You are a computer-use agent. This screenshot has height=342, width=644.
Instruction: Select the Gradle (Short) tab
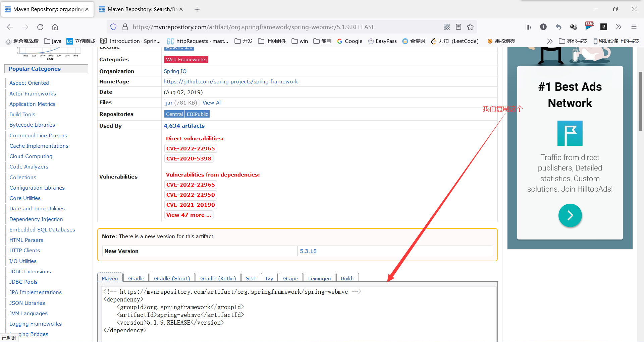pyautogui.click(x=172, y=278)
